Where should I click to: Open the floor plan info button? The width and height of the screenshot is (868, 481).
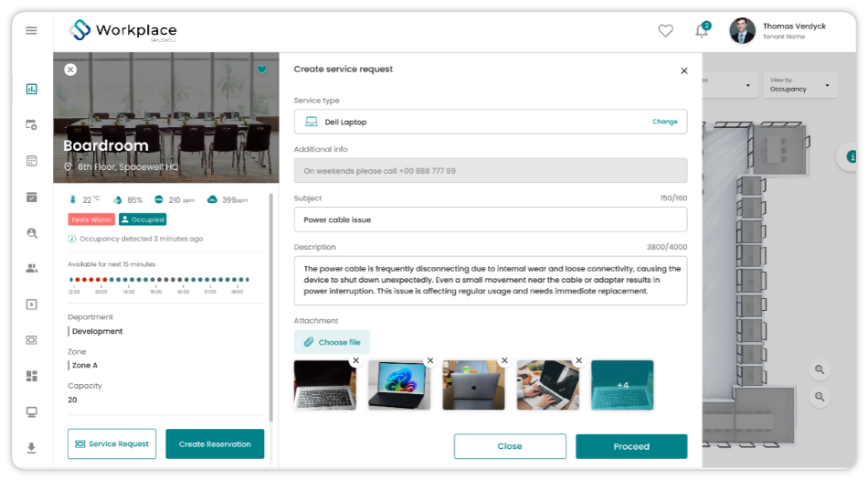(x=851, y=156)
